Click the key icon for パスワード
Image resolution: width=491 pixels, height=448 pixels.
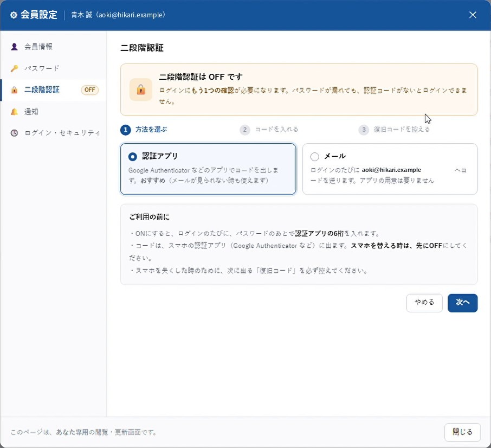coord(14,68)
